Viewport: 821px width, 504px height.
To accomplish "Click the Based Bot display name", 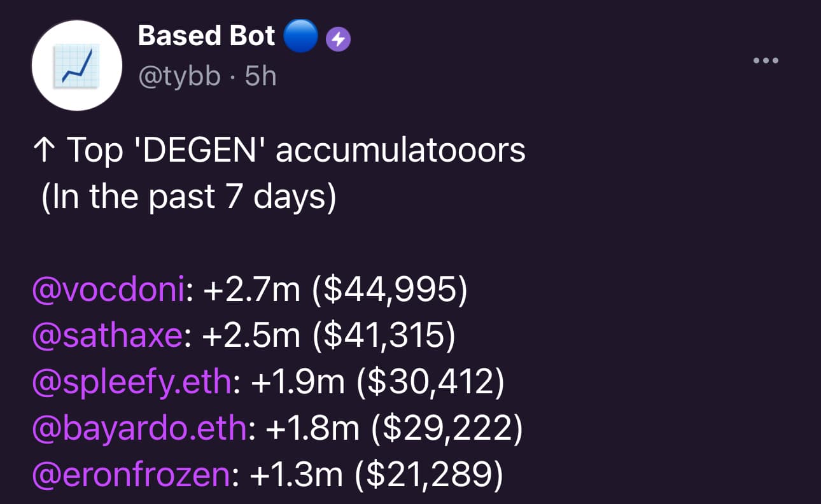I will [x=206, y=36].
